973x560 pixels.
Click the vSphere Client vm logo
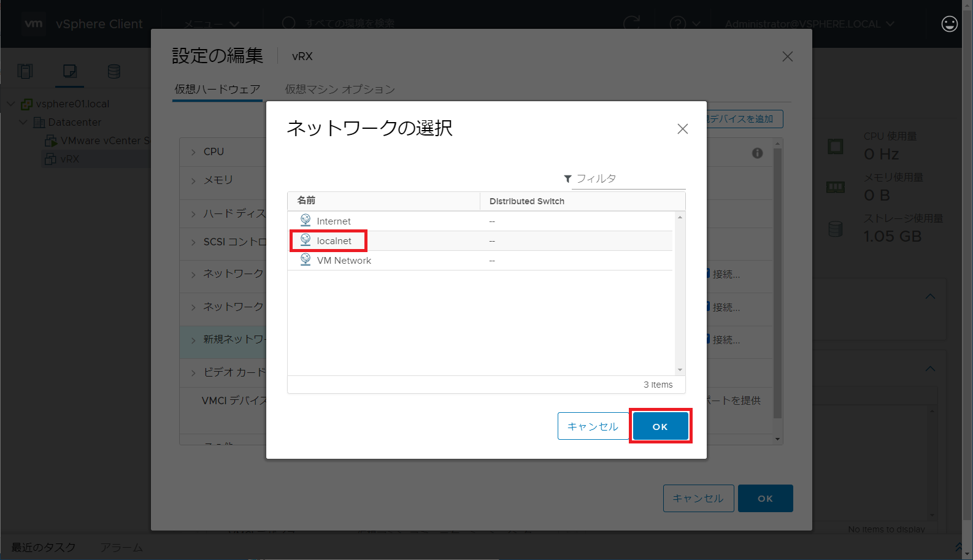[x=34, y=24]
